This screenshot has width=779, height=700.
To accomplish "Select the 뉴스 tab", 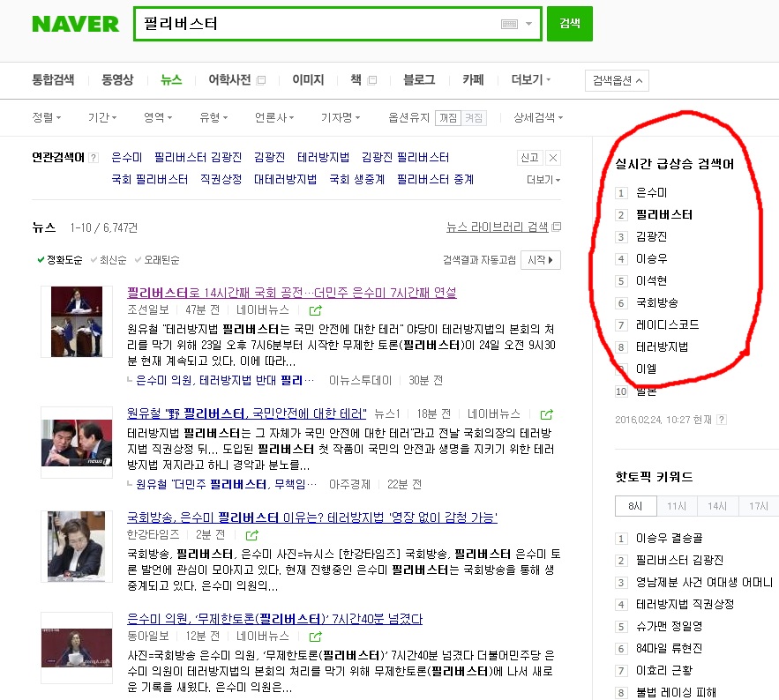I will 171,80.
